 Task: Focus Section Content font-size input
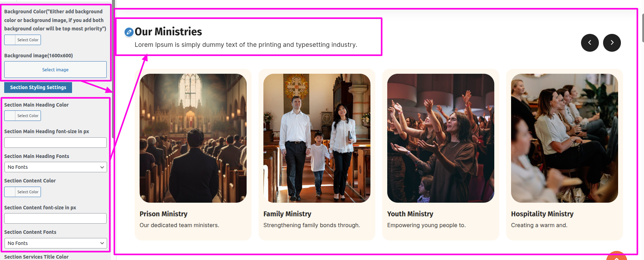pos(55,218)
